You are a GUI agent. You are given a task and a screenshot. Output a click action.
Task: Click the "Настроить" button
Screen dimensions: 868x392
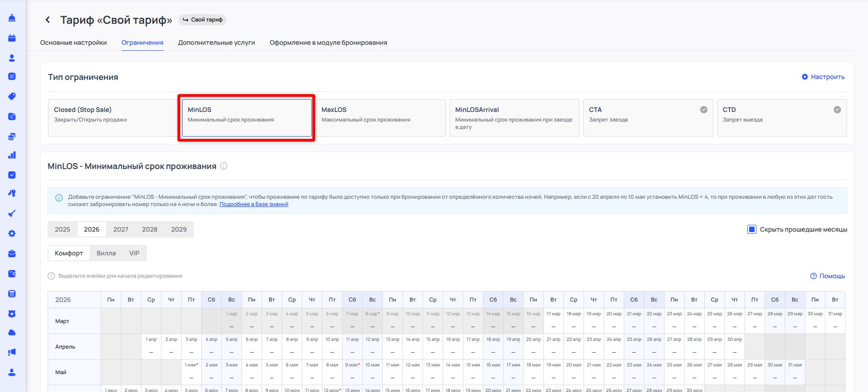[823, 77]
